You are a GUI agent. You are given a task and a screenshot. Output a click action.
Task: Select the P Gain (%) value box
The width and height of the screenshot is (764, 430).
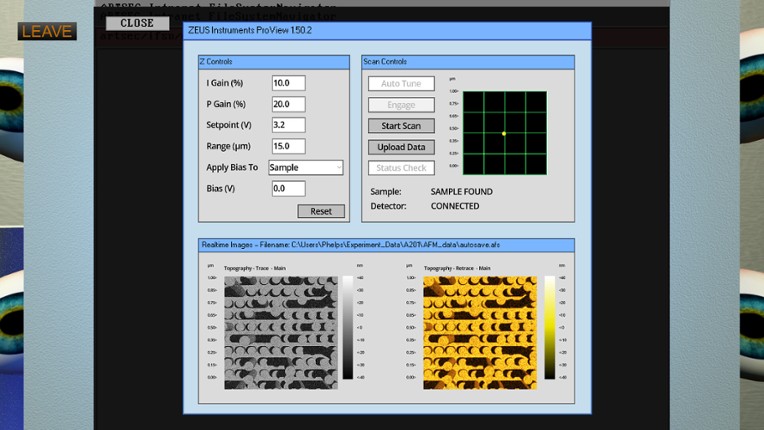[288, 104]
